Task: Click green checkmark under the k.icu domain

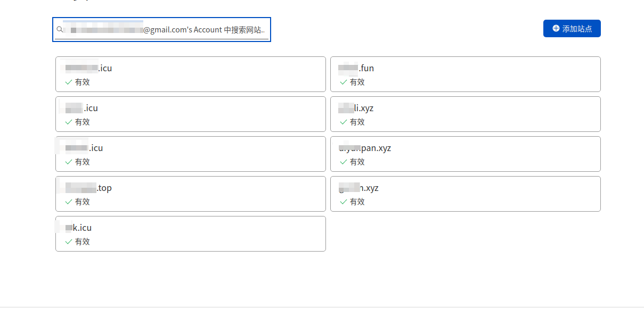Action: (69, 242)
